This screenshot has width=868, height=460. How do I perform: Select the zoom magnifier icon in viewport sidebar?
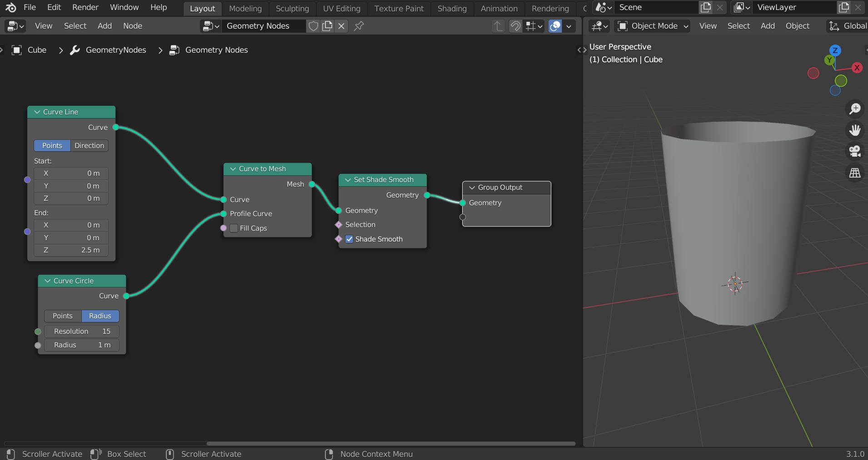[x=855, y=109]
